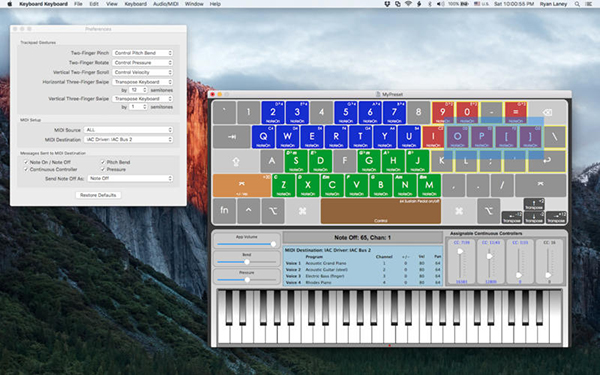Image resolution: width=600 pixels, height=375 pixels.
Task: Uncheck the Pitch Bend checkbox
Action: click(103, 162)
